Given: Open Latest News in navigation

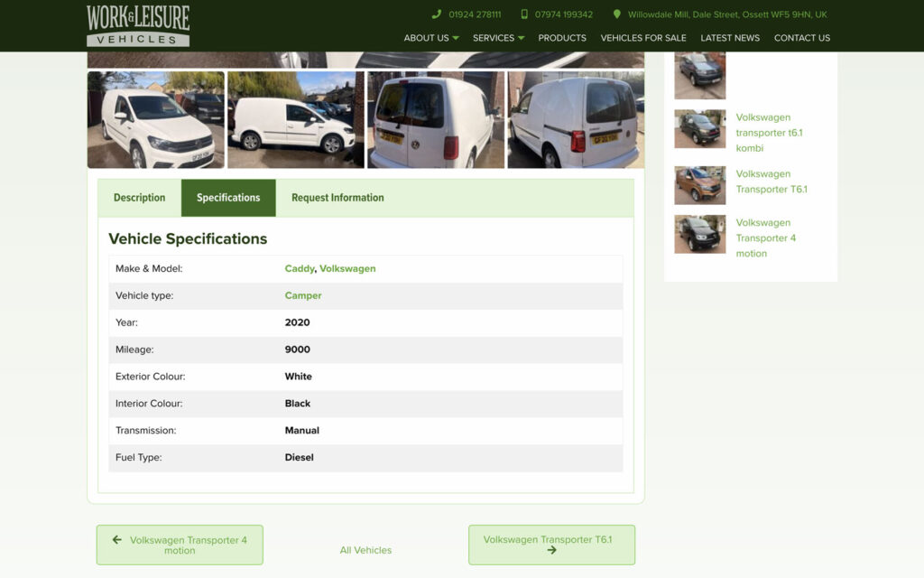Looking at the screenshot, I should click(x=729, y=38).
